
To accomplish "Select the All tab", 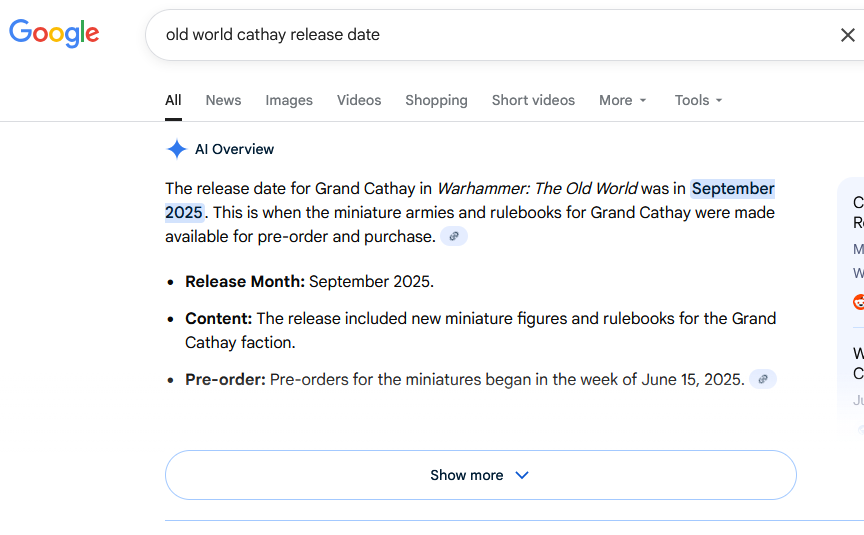I will 173,100.
